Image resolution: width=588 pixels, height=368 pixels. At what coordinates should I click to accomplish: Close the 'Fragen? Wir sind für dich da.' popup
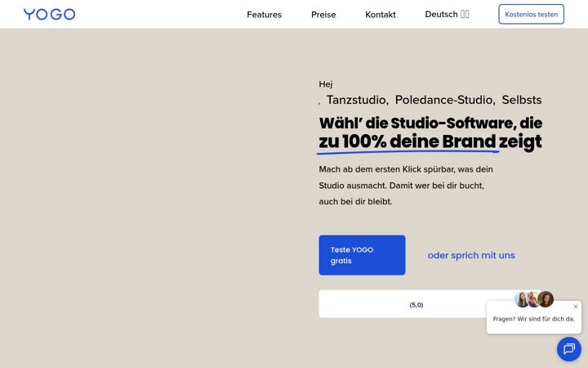[576, 307]
